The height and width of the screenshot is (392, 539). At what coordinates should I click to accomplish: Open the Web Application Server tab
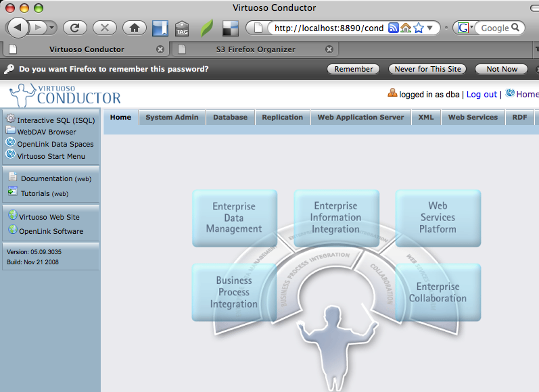point(360,117)
